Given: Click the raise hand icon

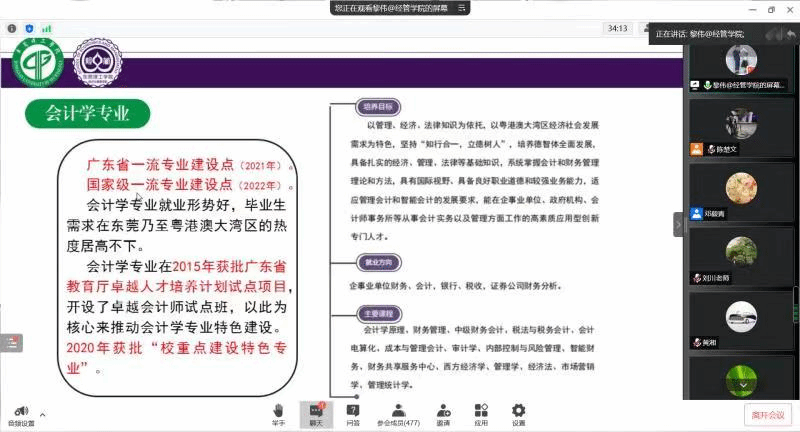Looking at the screenshot, I should [279, 414].
